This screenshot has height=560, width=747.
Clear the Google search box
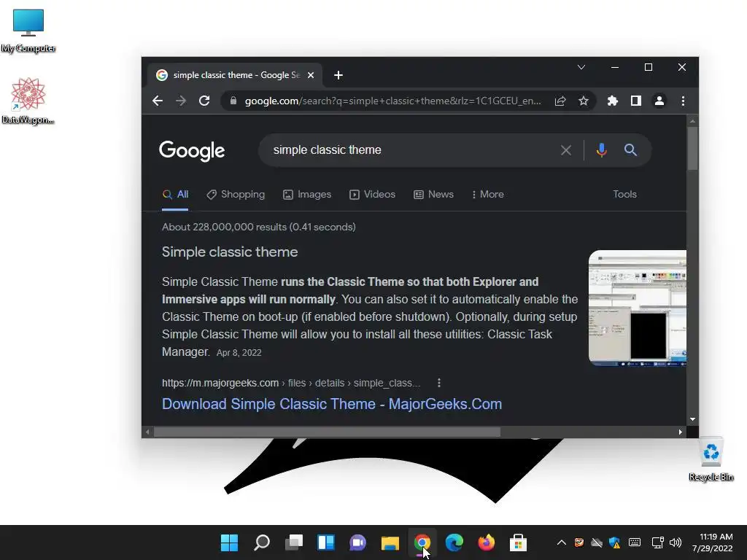[566, 150]
